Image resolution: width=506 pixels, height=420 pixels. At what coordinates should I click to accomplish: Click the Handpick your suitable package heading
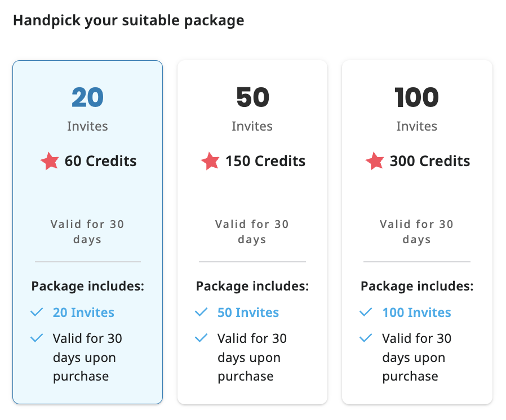[128, 21]
